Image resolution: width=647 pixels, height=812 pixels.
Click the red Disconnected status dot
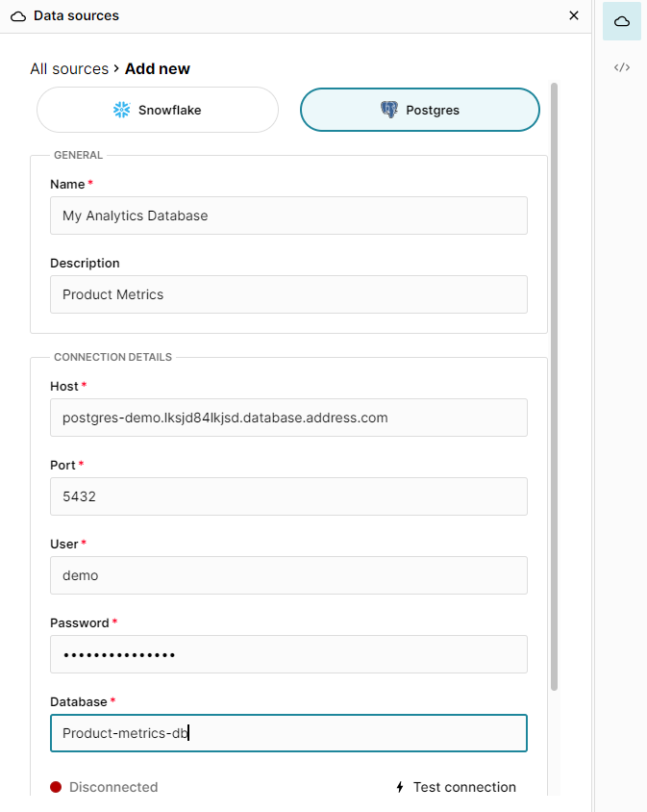[x=56, y=787]
